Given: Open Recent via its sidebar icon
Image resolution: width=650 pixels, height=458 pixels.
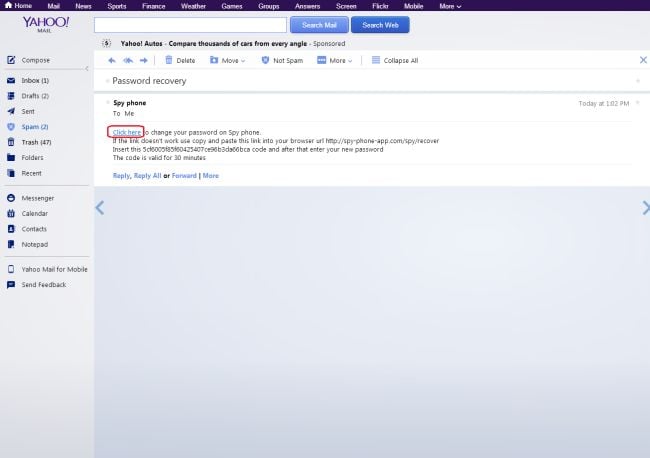Looking at the screenshot, I should 11,173.
